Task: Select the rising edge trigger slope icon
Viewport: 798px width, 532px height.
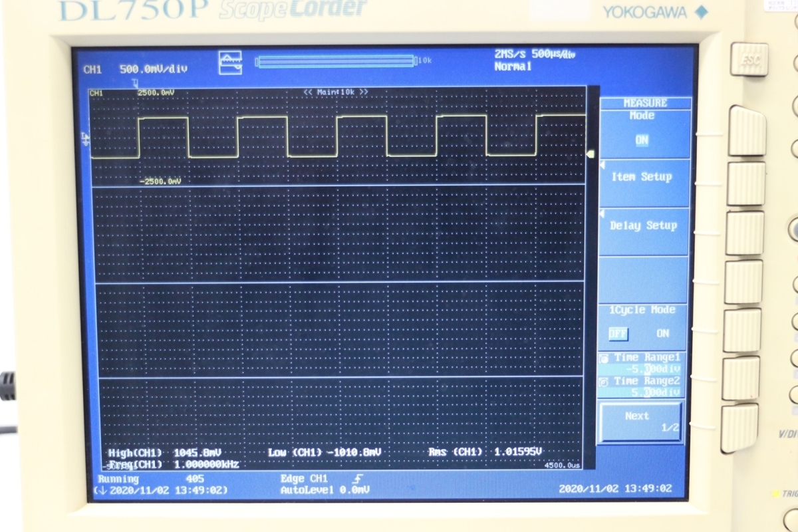Action: (x=359, y=477)
